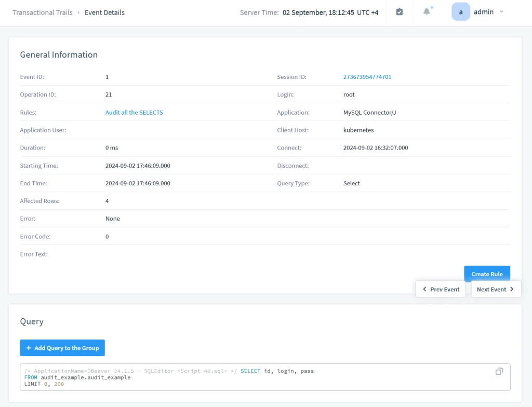Select the Duration value 0 ms
Screen dimensions: 532x407
[112, 148]
